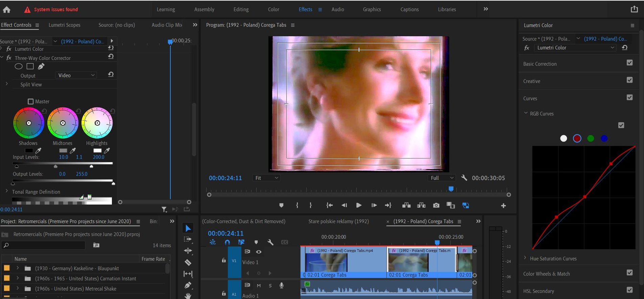This screenshot has width=644, height=299.
Task: Disable Basic Correction checkbox
Action: pos(629,63)
